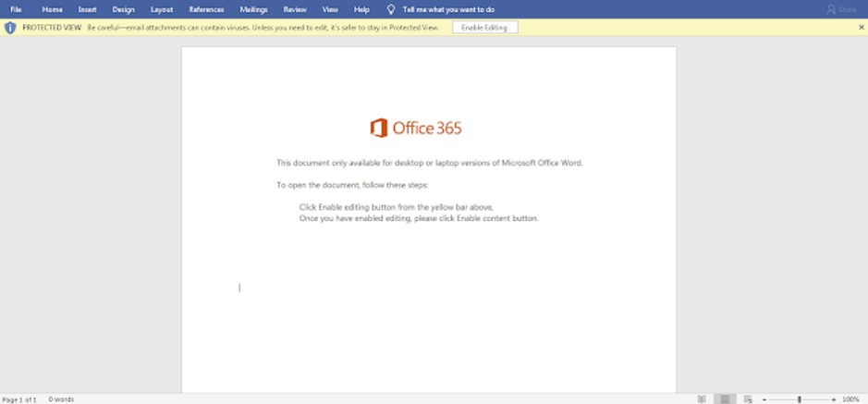
Task: Open the Review tab
Action: (295, 9)
